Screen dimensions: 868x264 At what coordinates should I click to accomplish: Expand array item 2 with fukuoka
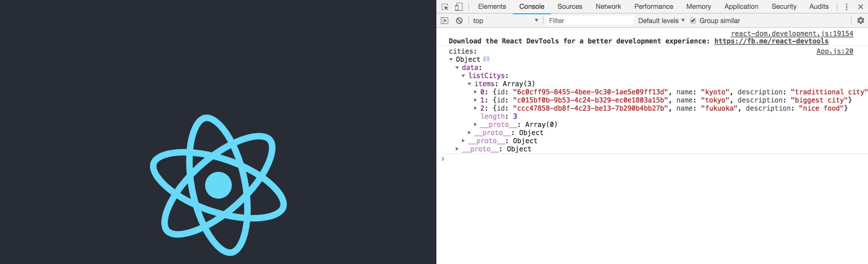point(475,108)
